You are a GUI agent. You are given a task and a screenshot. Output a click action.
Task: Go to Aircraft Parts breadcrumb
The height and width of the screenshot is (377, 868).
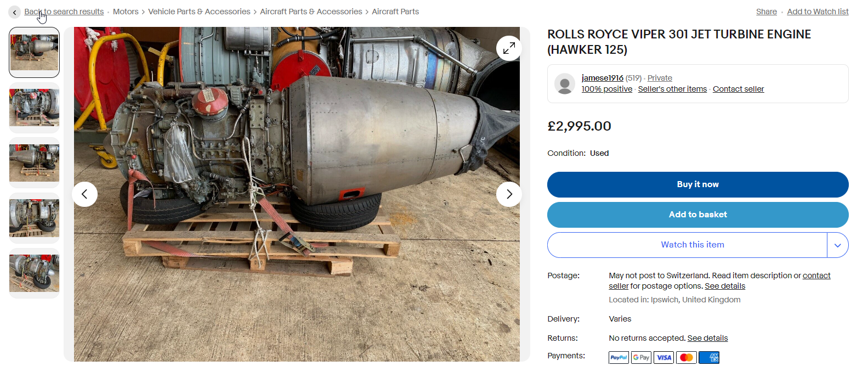point(395,12)
